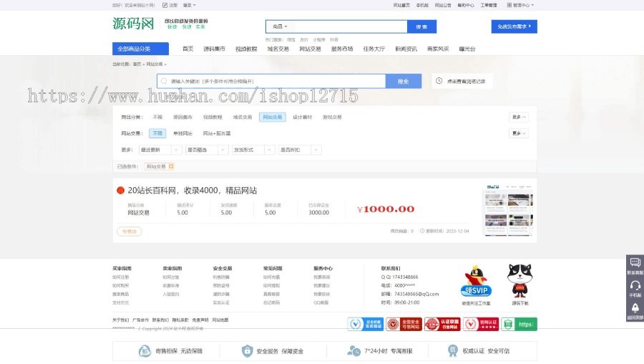
Task: Select 不限 in 商品分类 filter row
Action: pyautogui.click(x=157, y=118)
